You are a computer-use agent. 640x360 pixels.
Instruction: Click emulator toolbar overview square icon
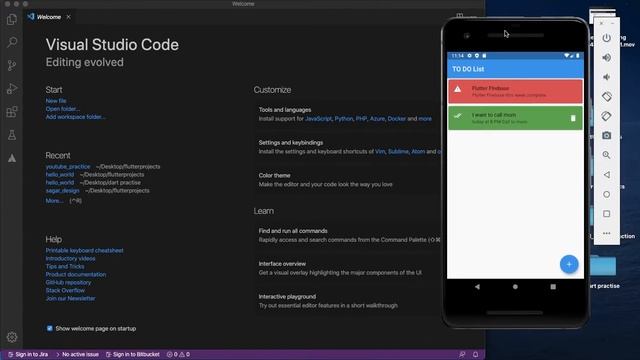coord(607,214)
